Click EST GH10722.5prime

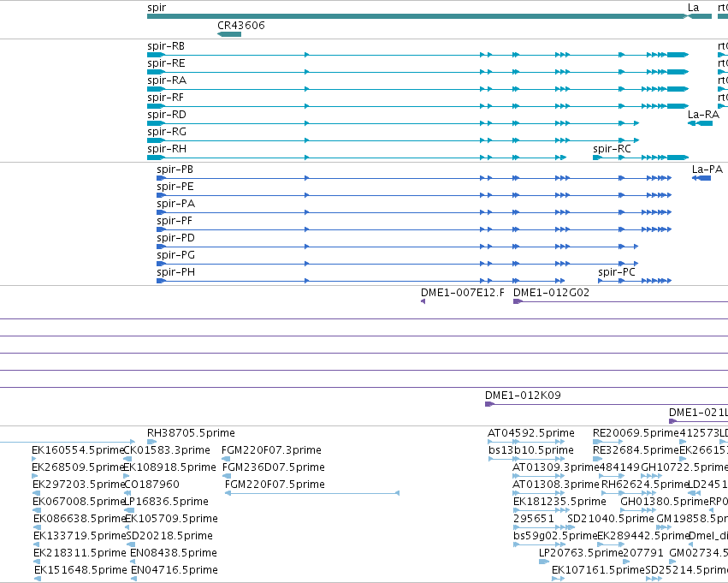coord(651,476)
